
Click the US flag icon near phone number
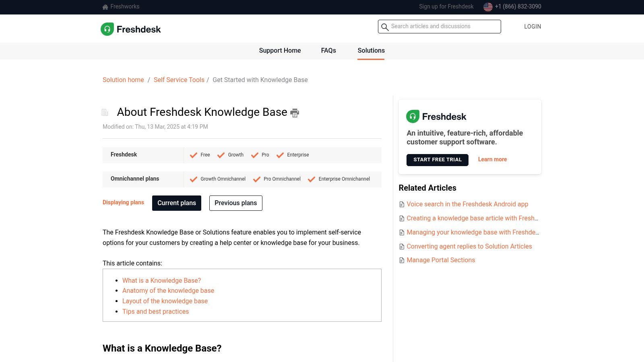(488, 6)
